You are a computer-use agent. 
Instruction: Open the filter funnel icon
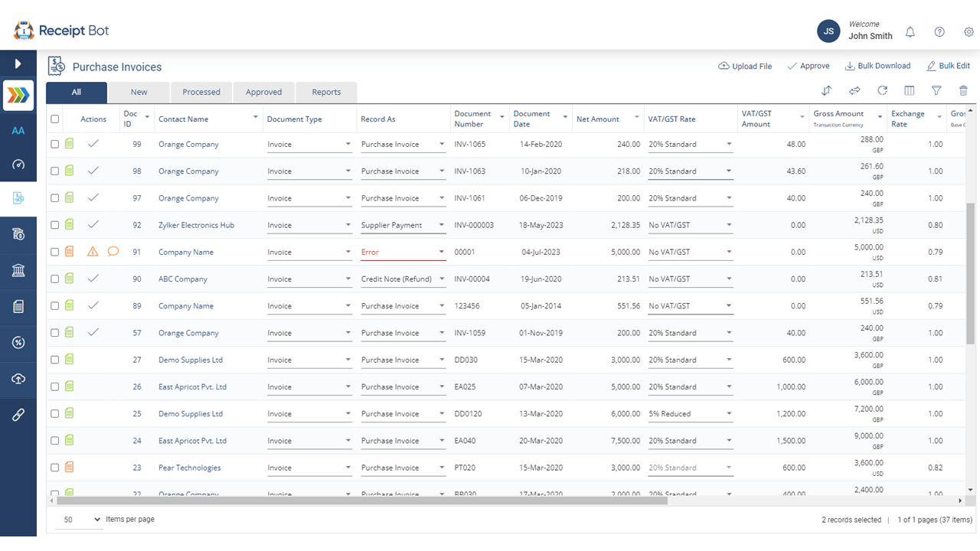pos(936,91)
